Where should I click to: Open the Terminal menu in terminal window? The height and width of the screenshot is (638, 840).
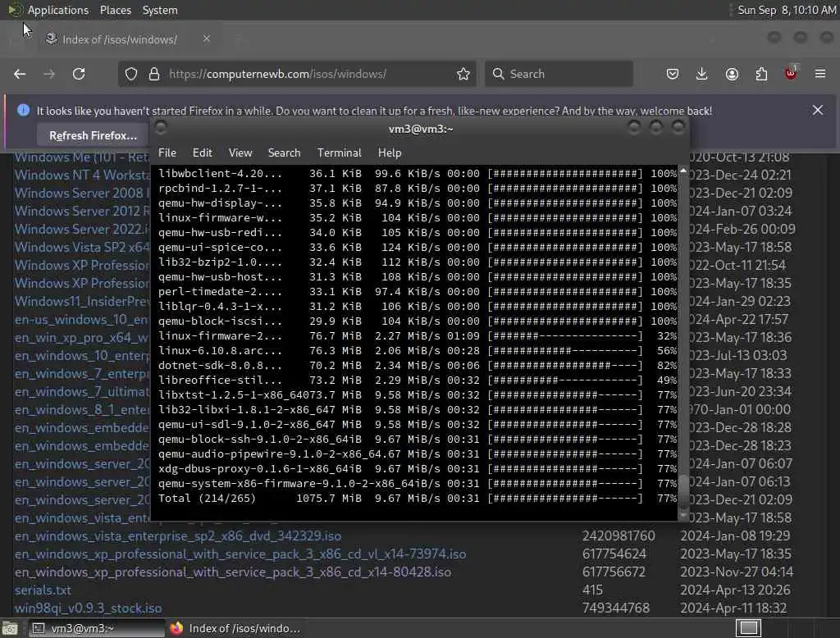click(x=339, y=153)
